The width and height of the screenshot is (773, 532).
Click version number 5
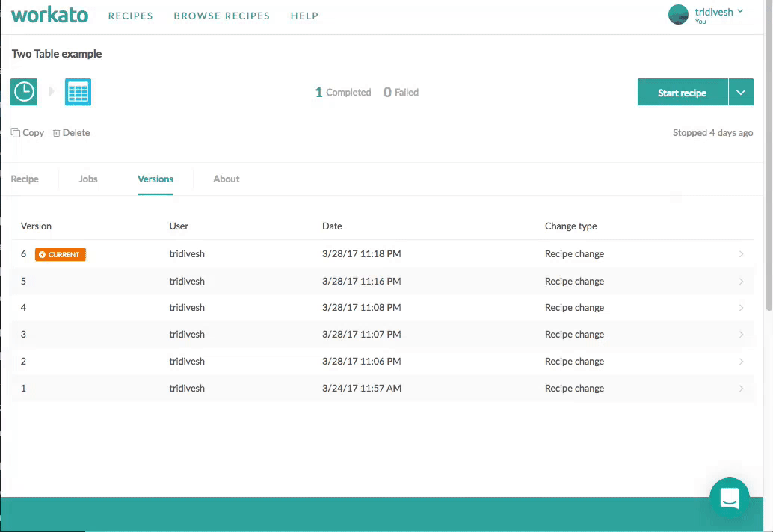coord(23,281)
